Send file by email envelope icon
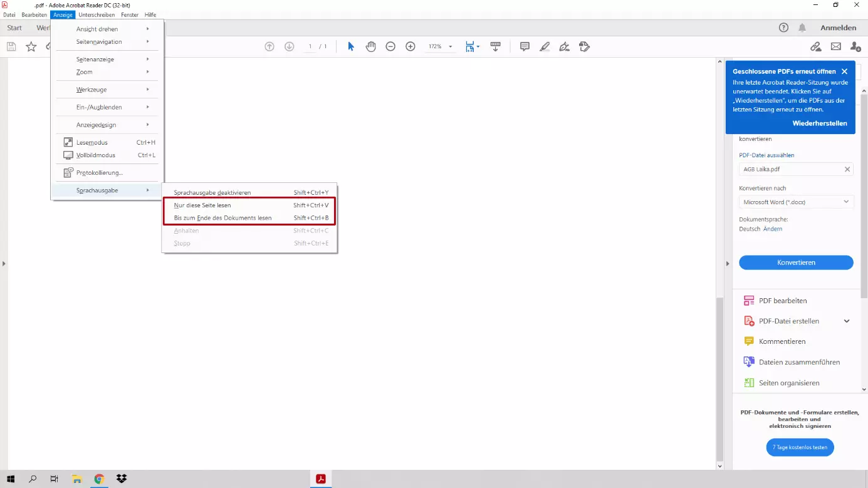The height and width of the screenshot is (488, 868). pyautogui.click(x=835, y=46)
